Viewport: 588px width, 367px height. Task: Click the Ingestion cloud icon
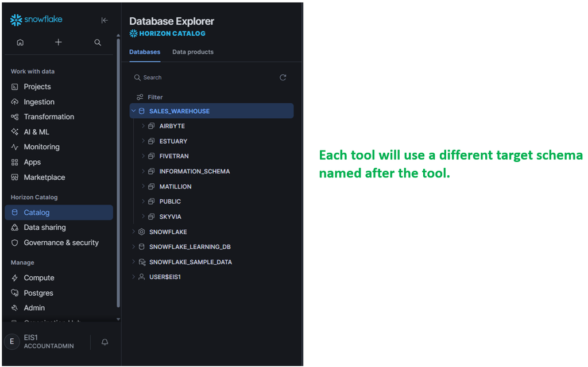coord(14,102)
